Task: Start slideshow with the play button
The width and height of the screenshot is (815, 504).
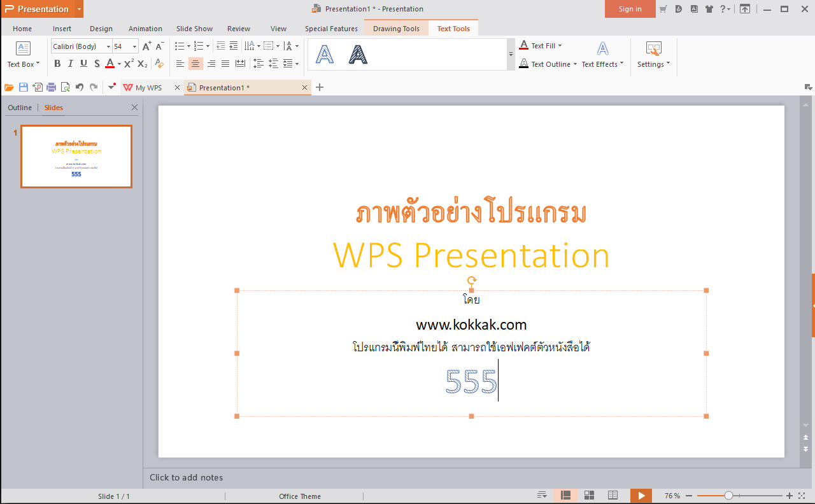Action: click(641, 495)
